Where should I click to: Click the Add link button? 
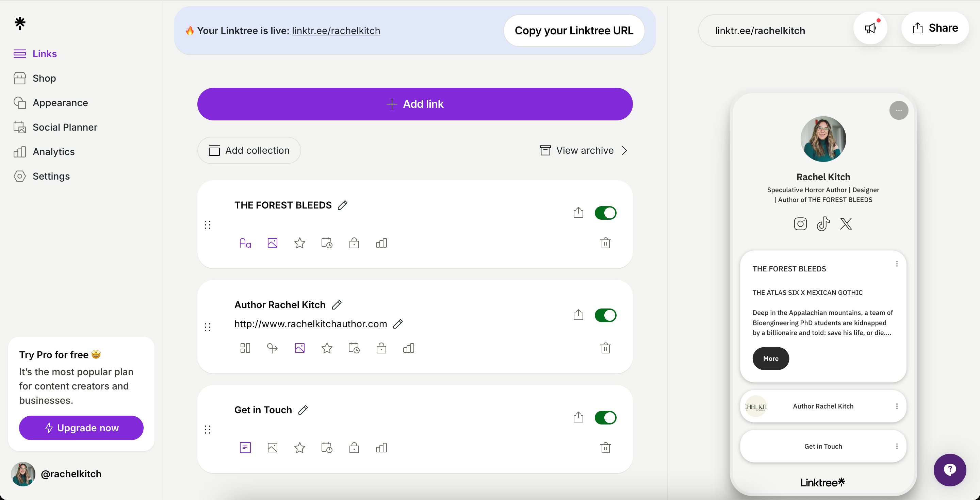pos(415,104)
